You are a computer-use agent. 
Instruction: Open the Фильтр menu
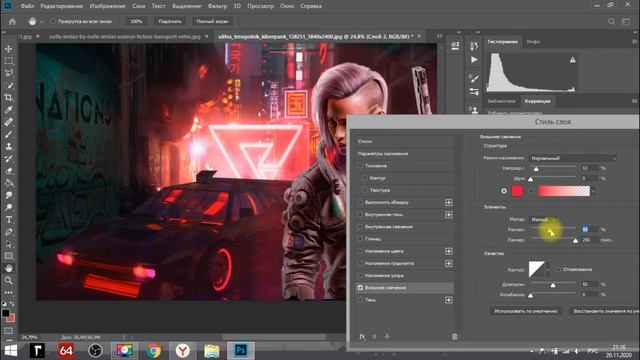pos(217,6)
